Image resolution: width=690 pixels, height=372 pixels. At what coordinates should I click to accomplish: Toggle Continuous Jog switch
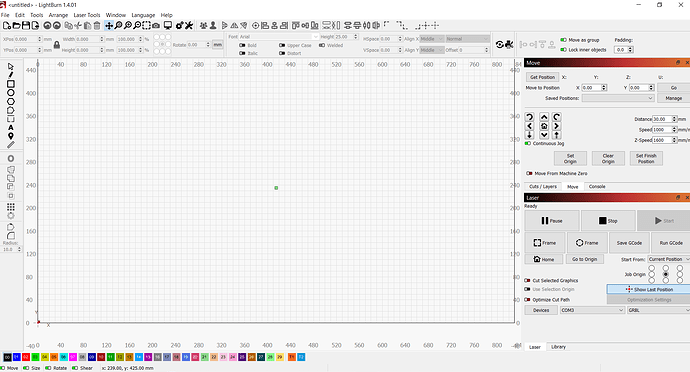[528, 144]
